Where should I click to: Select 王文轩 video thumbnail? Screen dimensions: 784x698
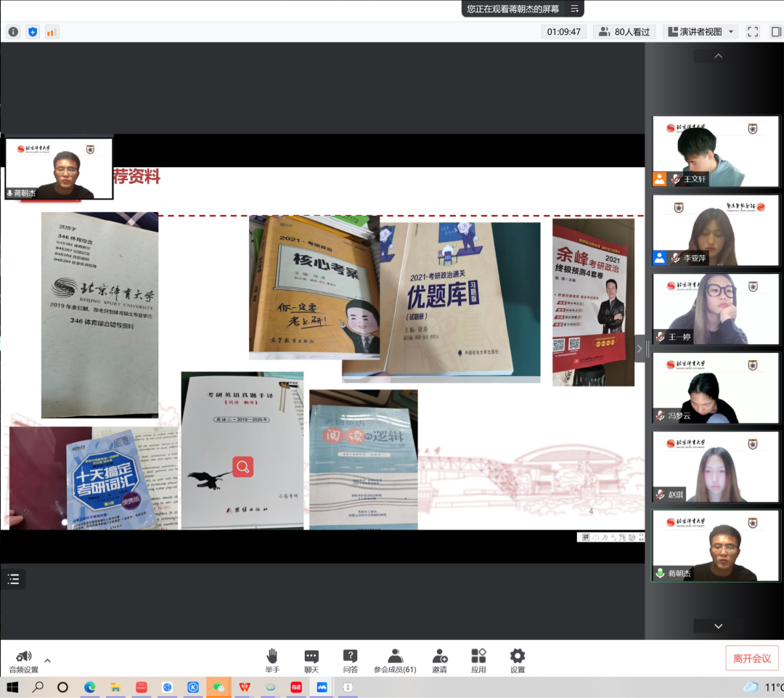click(x=716, y=151)
